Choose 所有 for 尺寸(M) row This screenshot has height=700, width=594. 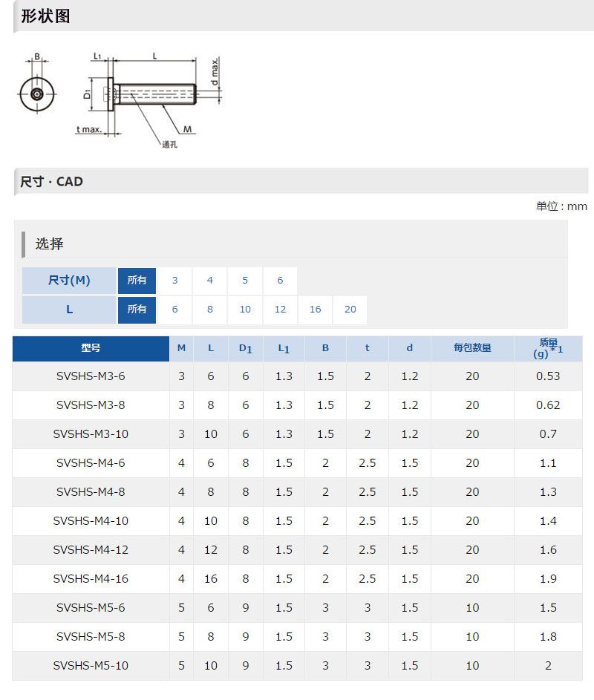137,281
